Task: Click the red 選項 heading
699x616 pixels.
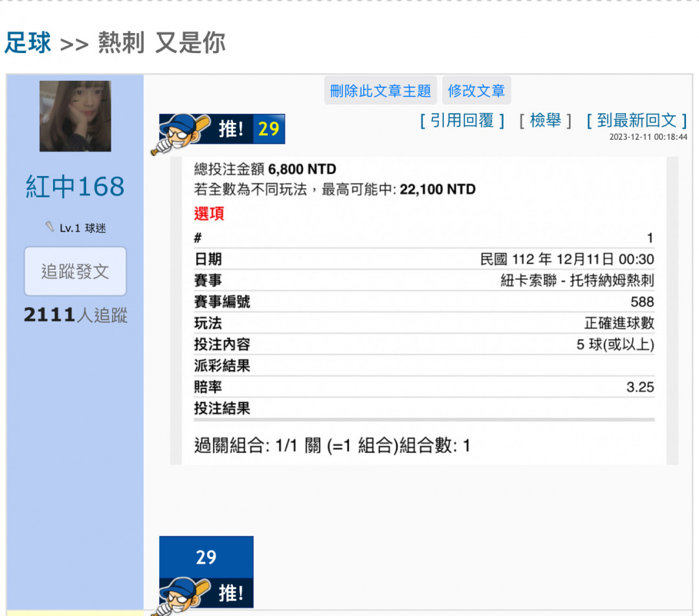Action: point(208,214)
